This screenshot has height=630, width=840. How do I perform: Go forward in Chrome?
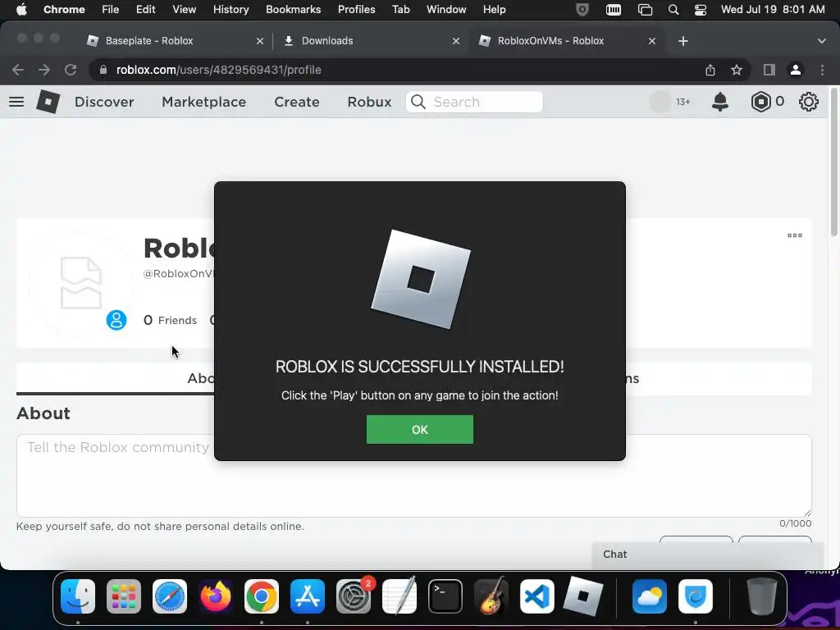(44, 70)
